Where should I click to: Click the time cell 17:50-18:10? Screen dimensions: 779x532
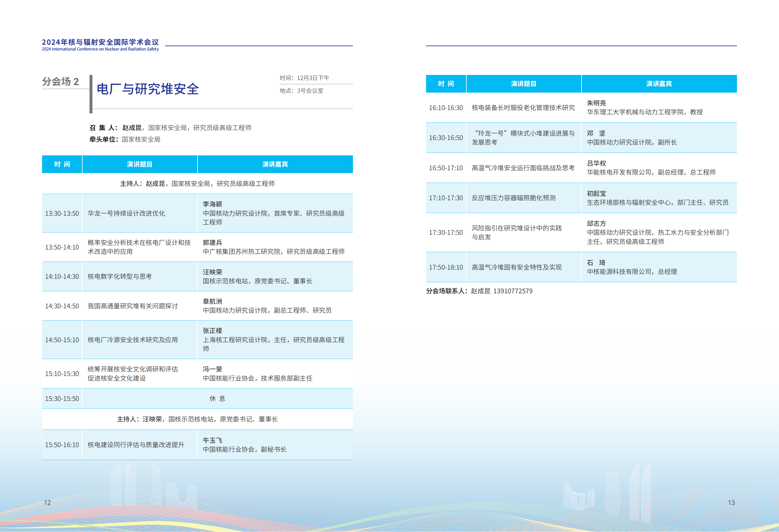[x=446, y=267]
